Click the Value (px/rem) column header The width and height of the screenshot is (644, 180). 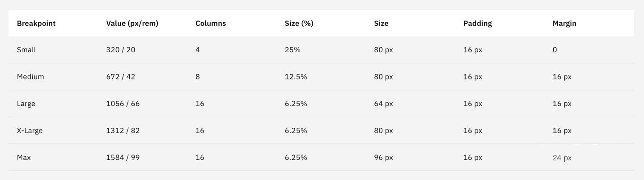click(132, 24)
